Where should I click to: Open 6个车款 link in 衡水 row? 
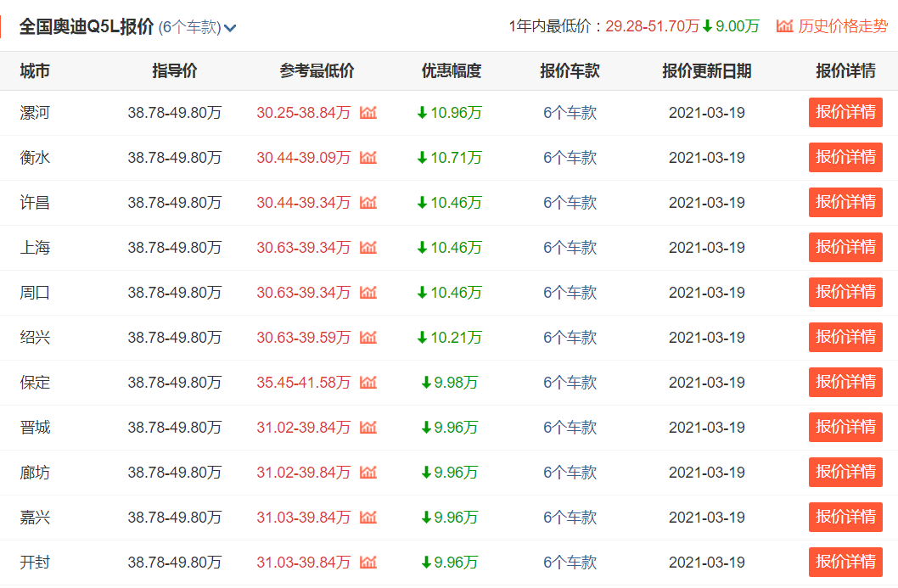570,158
